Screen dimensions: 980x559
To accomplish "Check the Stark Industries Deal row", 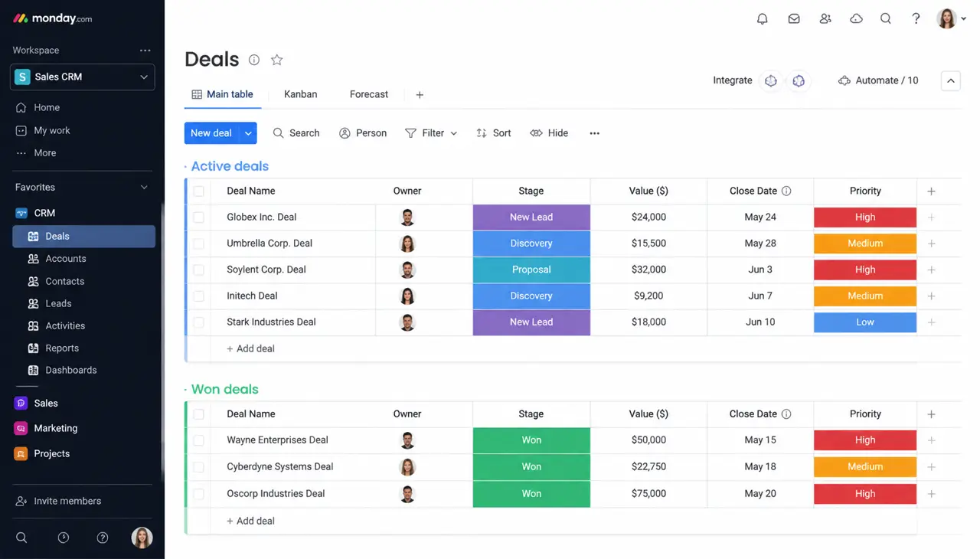I will coord(199,322).
